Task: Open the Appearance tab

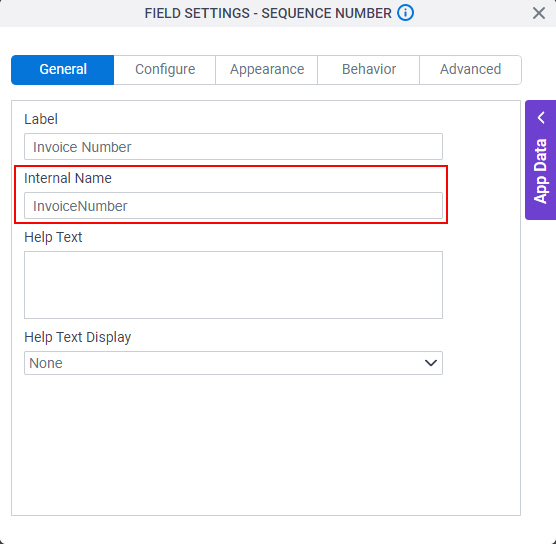Action: [x=267, y=70]
